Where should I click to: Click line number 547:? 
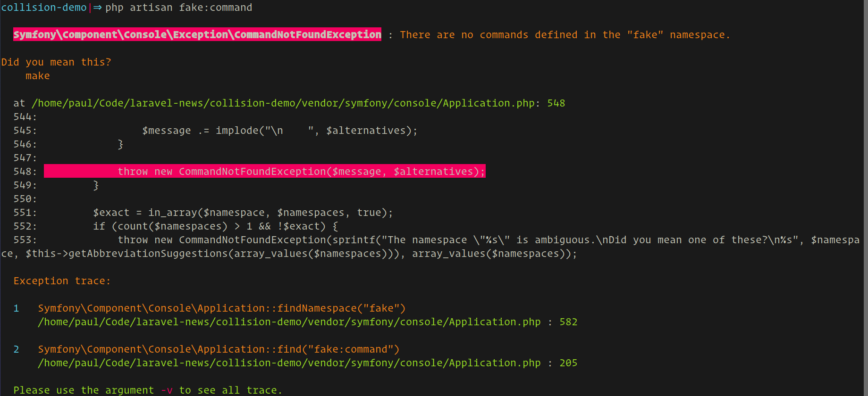(x=25, y=158)
